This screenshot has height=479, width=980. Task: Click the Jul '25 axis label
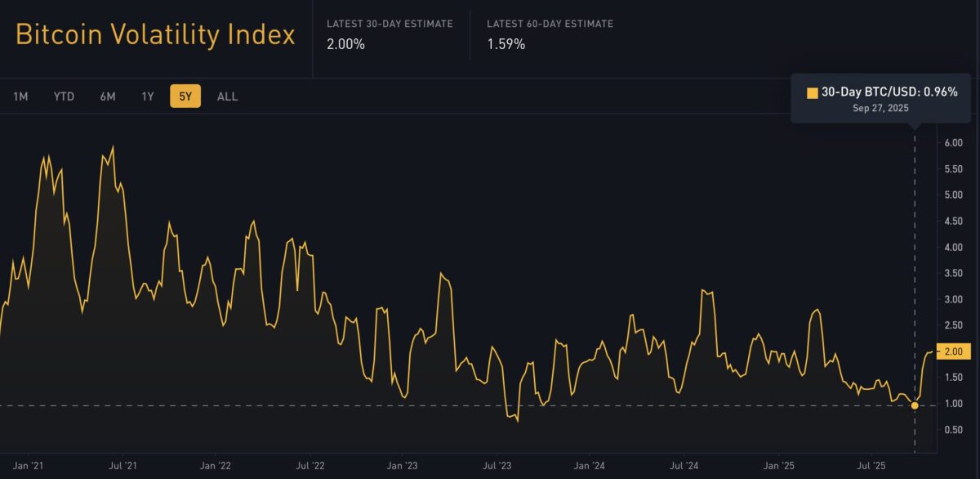pos(869,465)
